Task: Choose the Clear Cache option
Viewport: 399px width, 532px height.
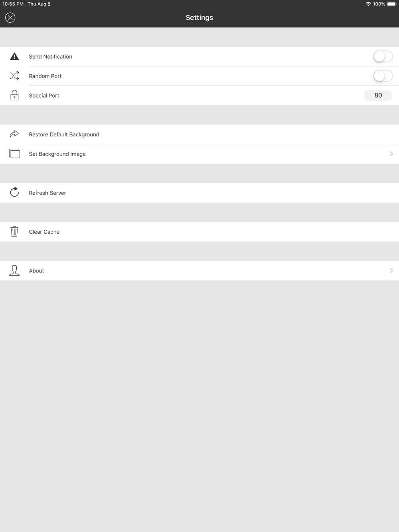Action: click(x=199, y=232)
